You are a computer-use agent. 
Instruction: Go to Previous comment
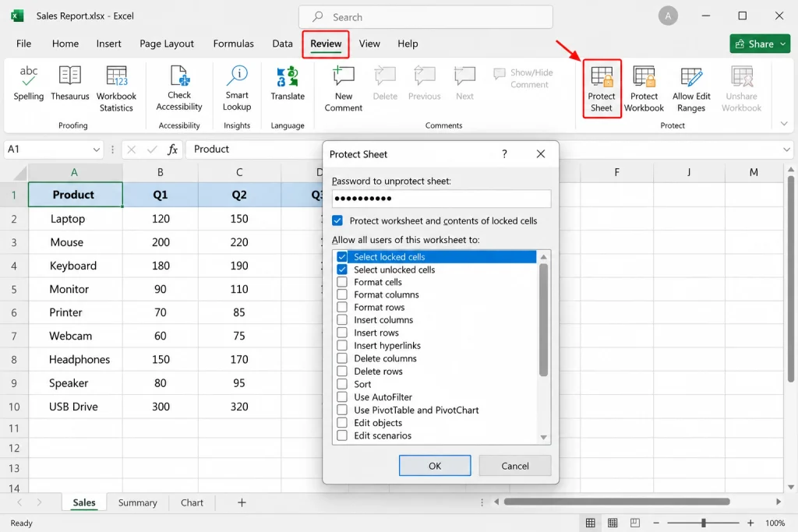(424, 83)
